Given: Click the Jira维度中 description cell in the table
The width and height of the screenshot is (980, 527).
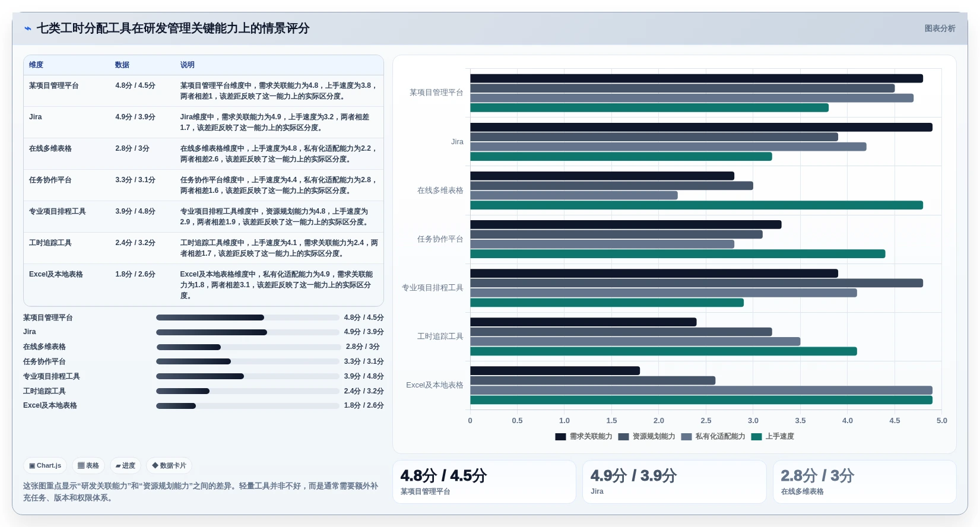Looking at the screenshot, I should point(278,122).
